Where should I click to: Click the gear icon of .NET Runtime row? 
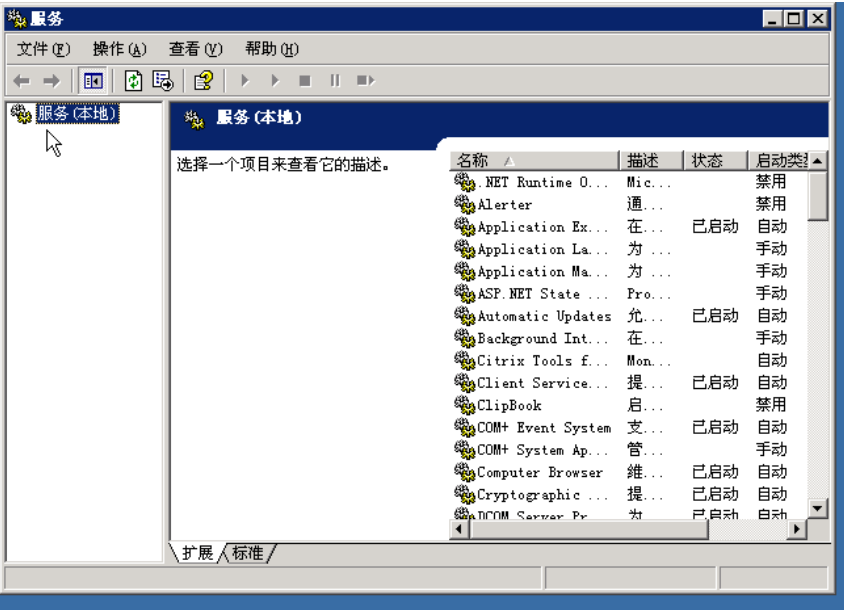[465, 182]
